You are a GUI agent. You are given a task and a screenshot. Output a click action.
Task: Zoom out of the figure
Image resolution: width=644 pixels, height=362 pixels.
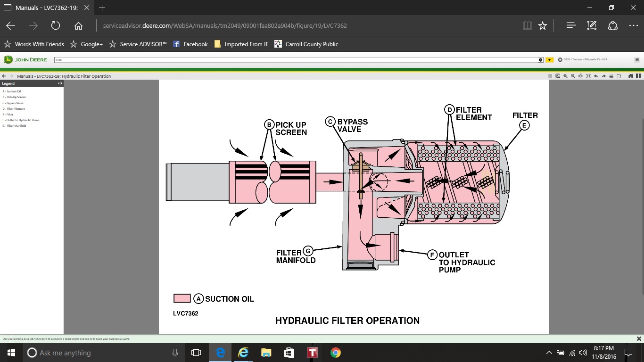(x=573, y=76)
